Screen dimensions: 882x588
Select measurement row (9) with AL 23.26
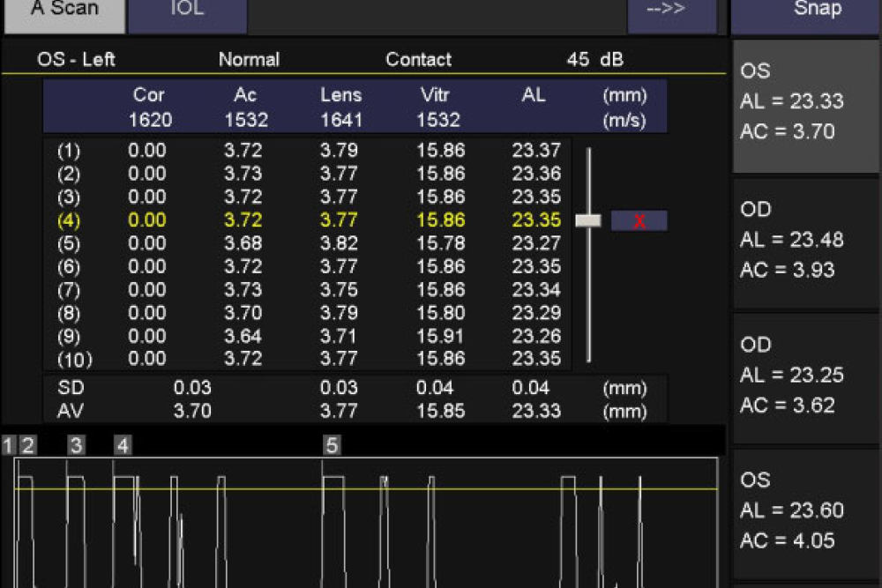[309, 336]
